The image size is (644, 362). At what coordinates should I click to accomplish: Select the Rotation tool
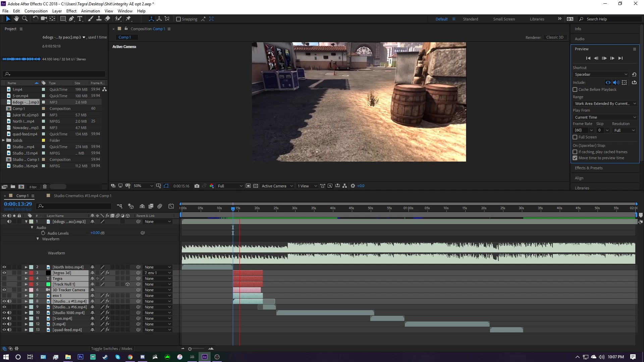click(x=35, y=19)
